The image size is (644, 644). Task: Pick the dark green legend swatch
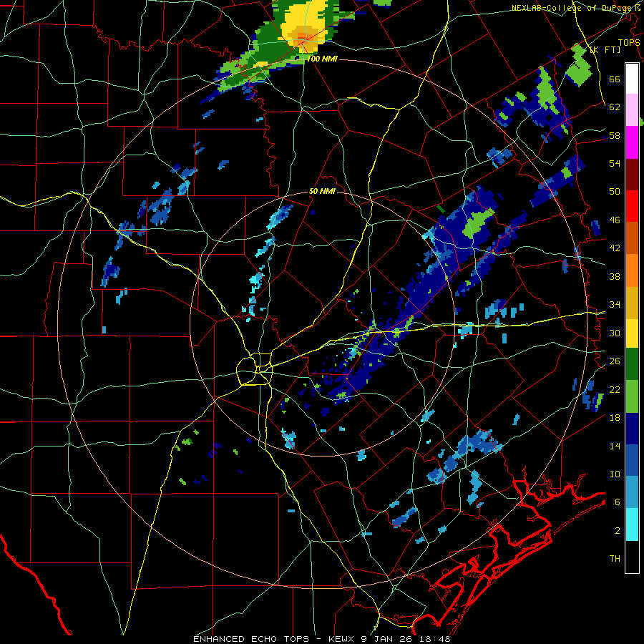632,364
